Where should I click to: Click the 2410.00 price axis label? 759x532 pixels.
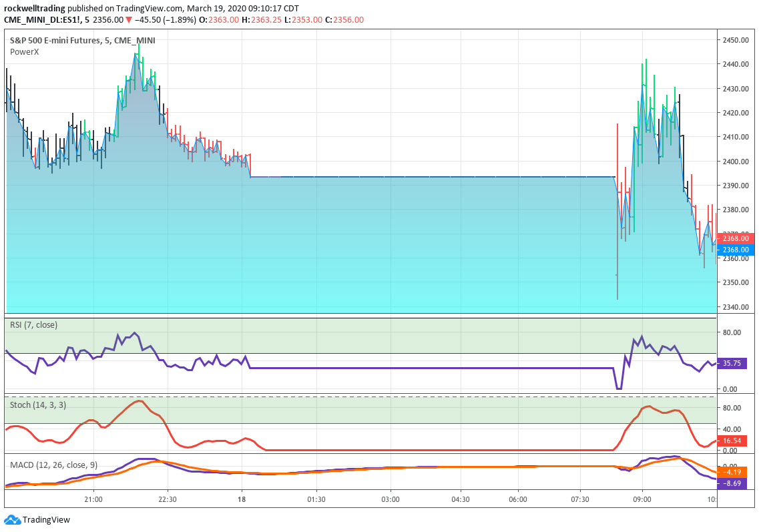[x=736, y=137]
